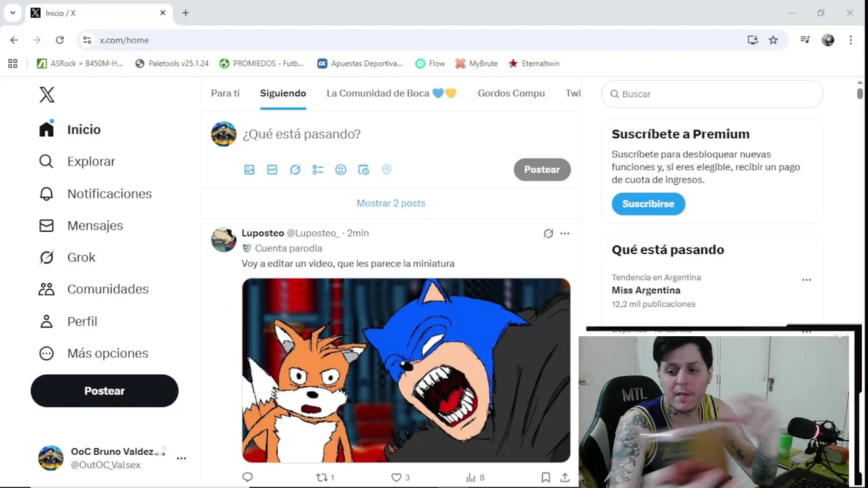The height and width of the screenshot is (488, 868).
Task: Open Luposteo profile avatar
Action: (x=224, y=239)
